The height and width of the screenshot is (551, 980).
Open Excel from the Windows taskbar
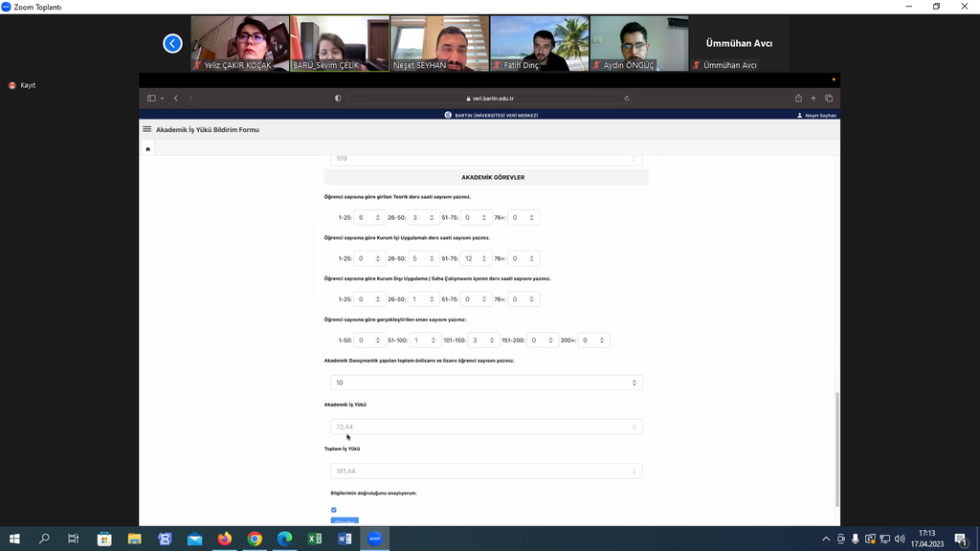tap(314, 539)
